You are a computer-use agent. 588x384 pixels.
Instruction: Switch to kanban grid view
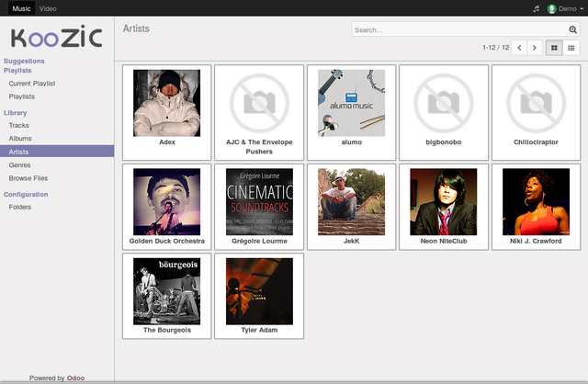click(554, 48)
